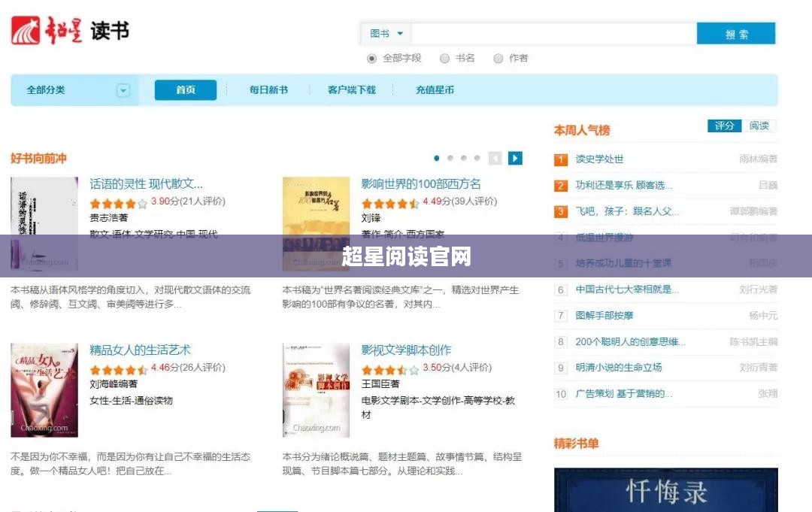Click the next carousel arrow

pos(515,159)
